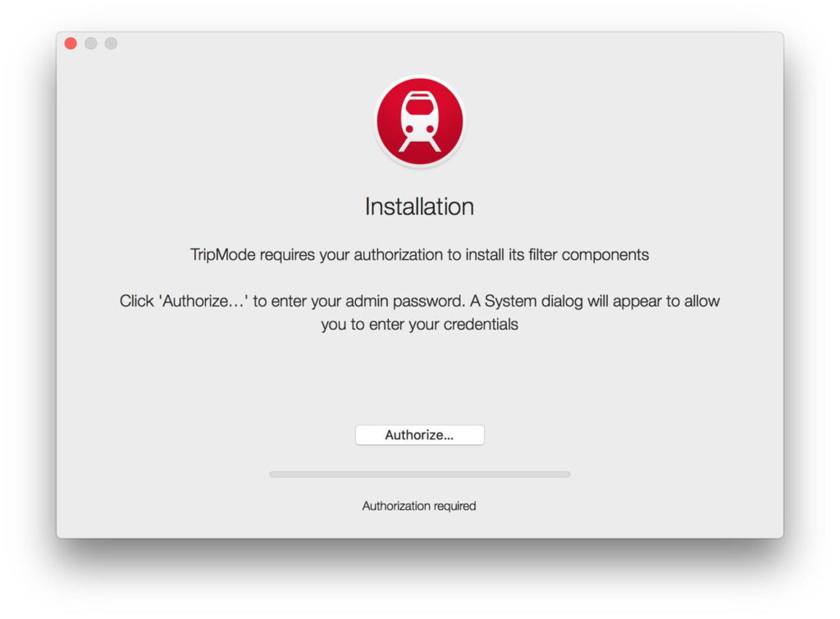Click the disabled gray minimize button
The image size is (840, 619).
[x=91, y=43]
